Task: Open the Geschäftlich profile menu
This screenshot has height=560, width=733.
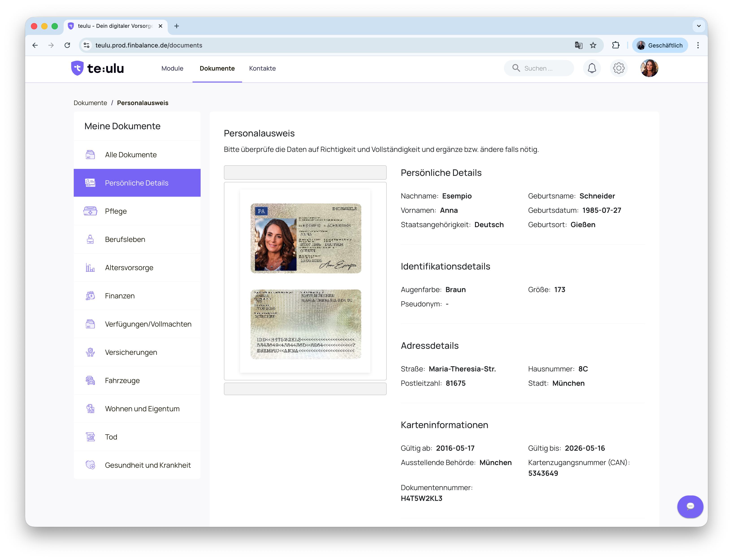Action: tap(660, 45)
